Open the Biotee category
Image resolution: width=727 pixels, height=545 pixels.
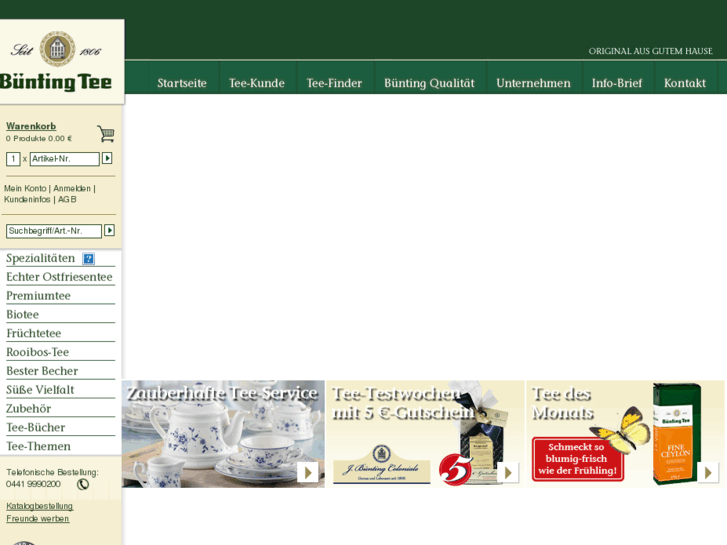tap(22, 314)
